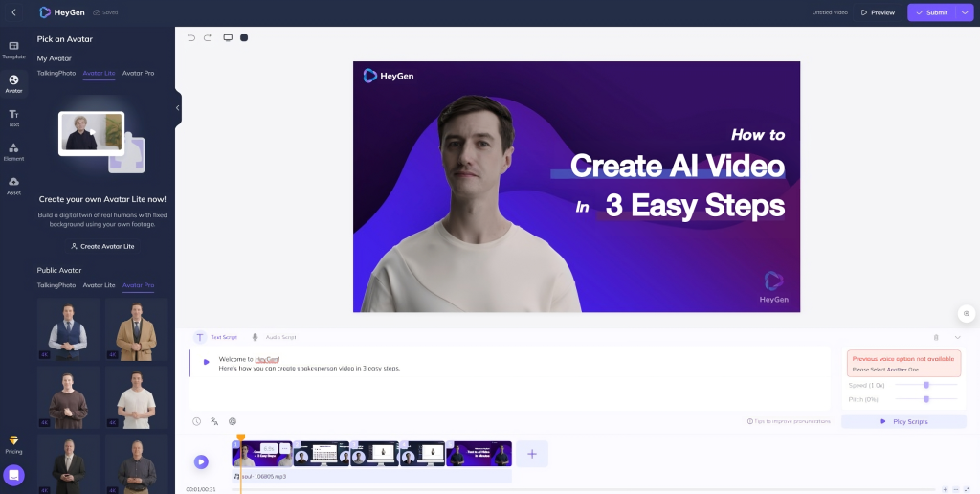Click the screen aspect ratio icon
The image size is (980, 494).
pyautogui.click(x=228, y=37)
